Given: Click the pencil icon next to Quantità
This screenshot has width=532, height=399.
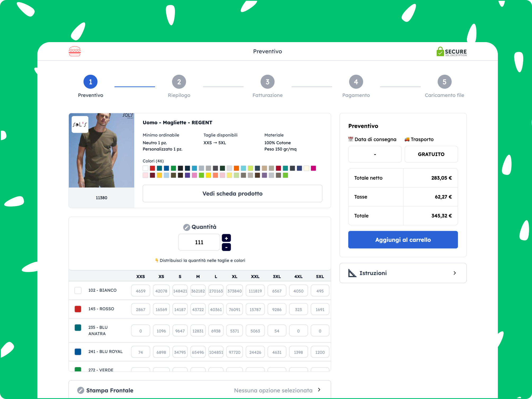Looking at the screenshot, I should coord(187,227).
